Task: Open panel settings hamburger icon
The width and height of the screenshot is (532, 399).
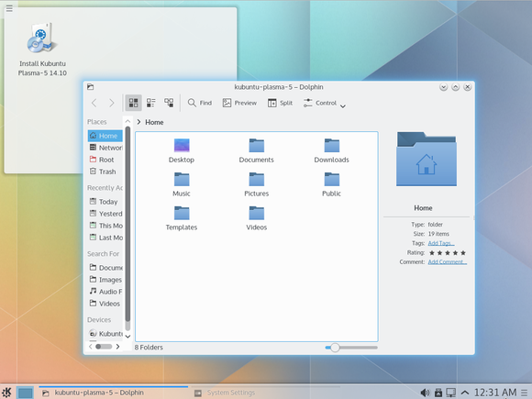Action: coord(525,393)
